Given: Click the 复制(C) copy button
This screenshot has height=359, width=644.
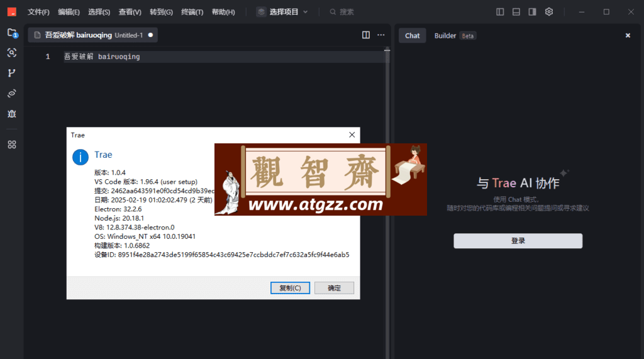Looking at the screenshot, I should coord(290,288).
